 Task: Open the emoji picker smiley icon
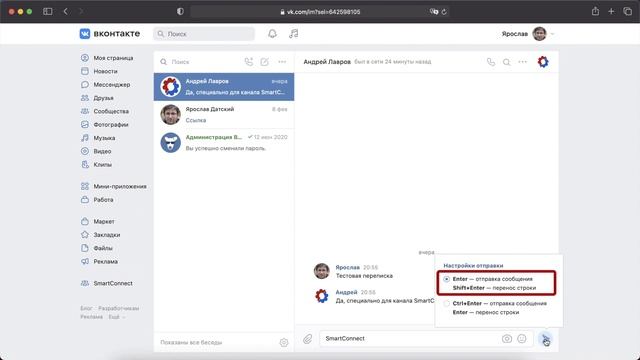(x=522, y=338)
